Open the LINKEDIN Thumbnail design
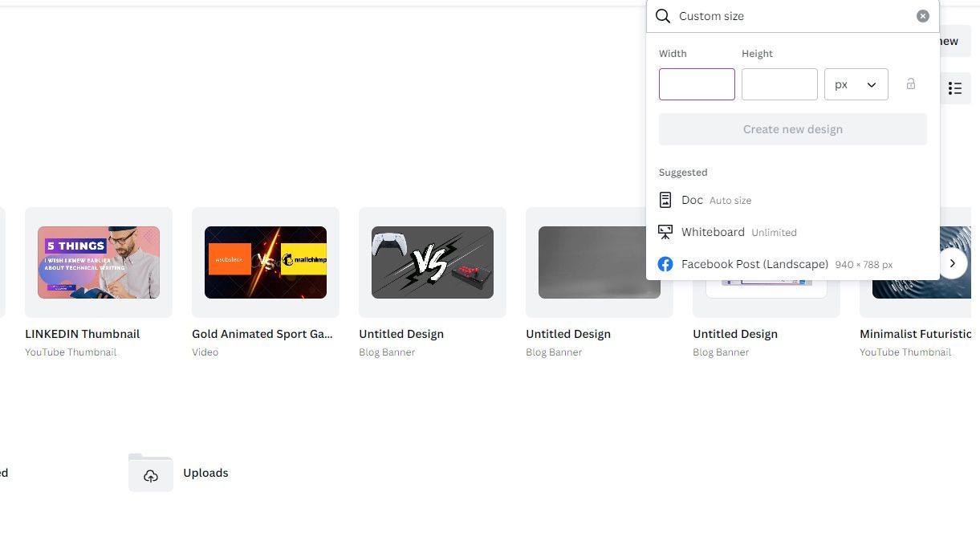This screenshot has height=545, width=980. point(98,262)
